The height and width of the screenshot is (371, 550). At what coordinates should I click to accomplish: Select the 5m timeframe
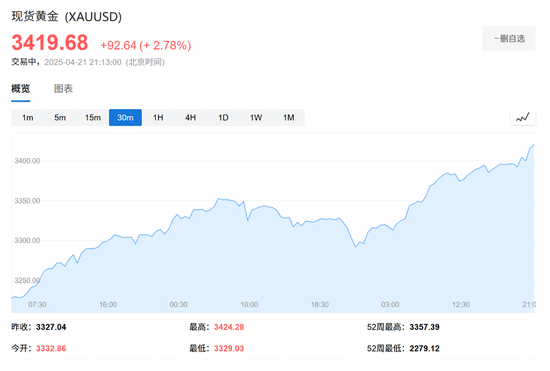point(60,117)
